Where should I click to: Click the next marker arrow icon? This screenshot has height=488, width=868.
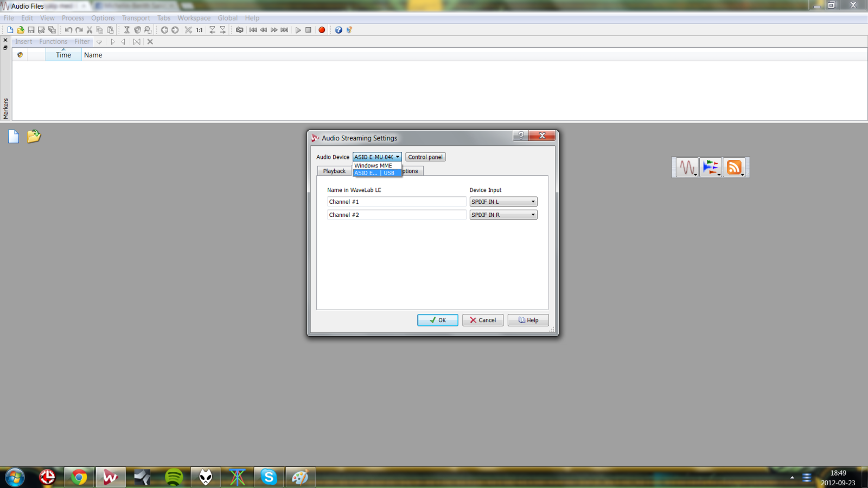(113, 42)
